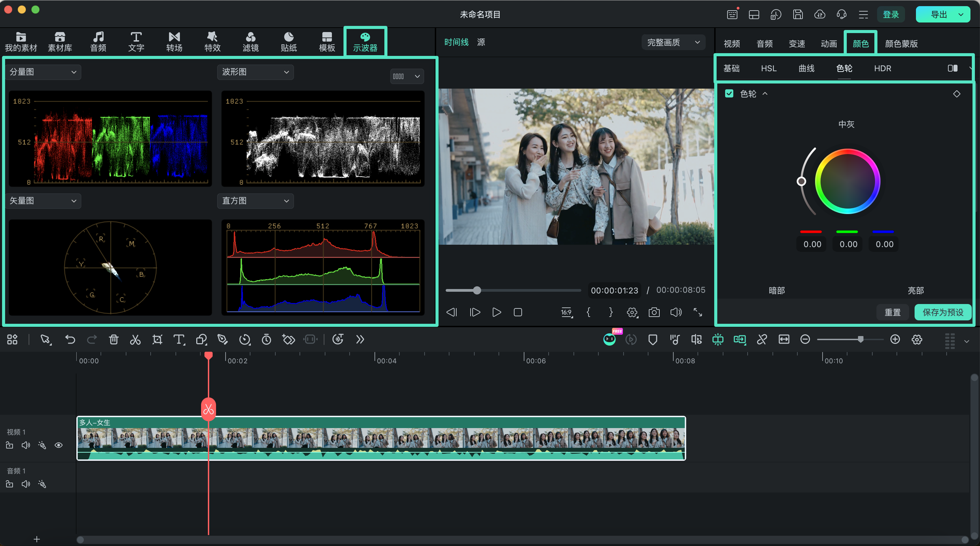Set mark-out with right brace icon
980x546 pixels.
pyautogui.click(x=611, y=313)
